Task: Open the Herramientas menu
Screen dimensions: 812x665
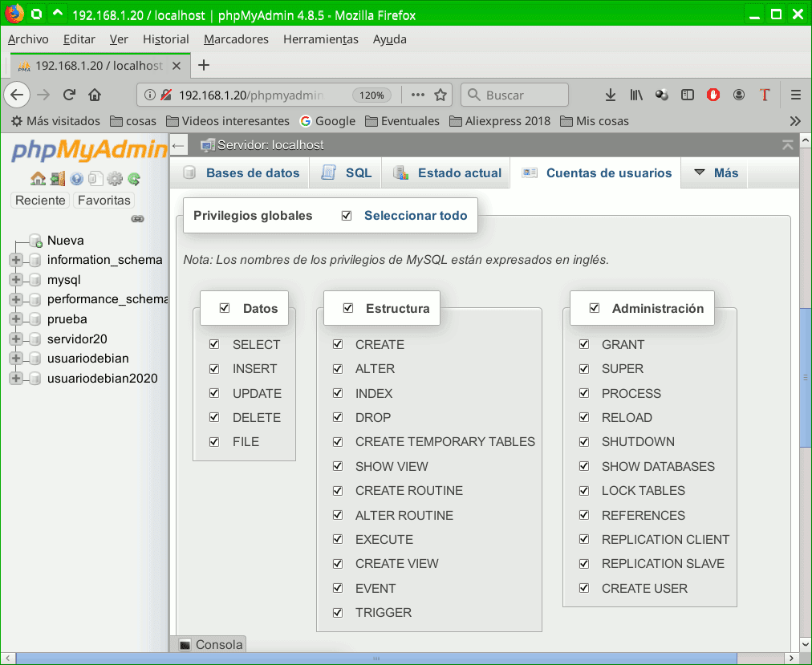Action: (320, 39)
